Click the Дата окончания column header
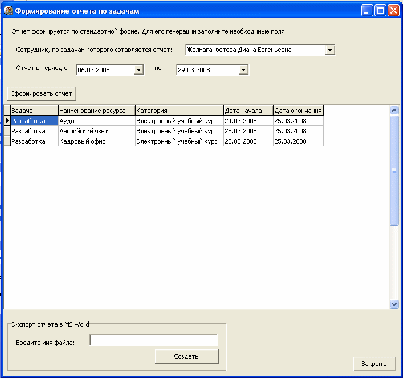 pyautogui.click(x=298, y=110)
